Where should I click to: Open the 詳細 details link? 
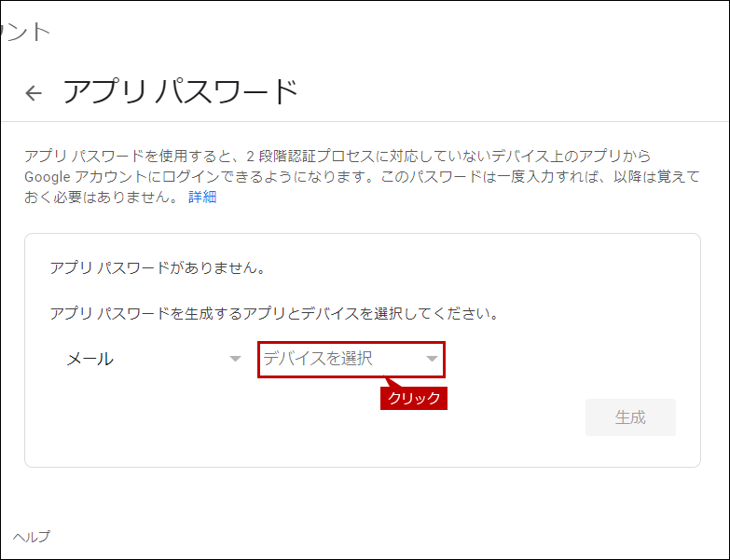click(x=202, y=197)
